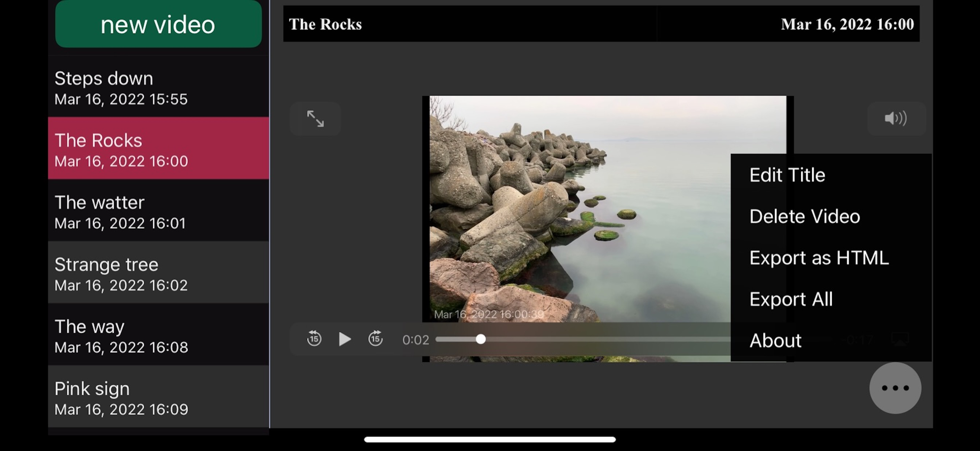The height and width of the screenshot is (451, 980).
Task: Close the three-dots options menu
Action: coord(895,388)
